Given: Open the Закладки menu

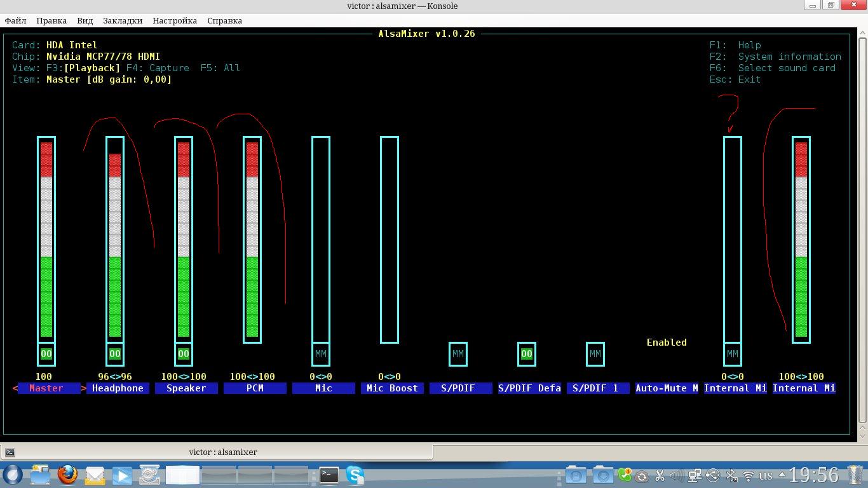Looking at the screenshot, I should point(123,20).
